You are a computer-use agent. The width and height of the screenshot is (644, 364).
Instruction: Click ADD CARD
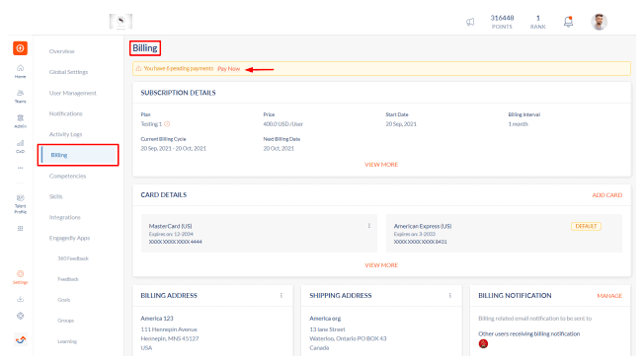pos(607,195)
